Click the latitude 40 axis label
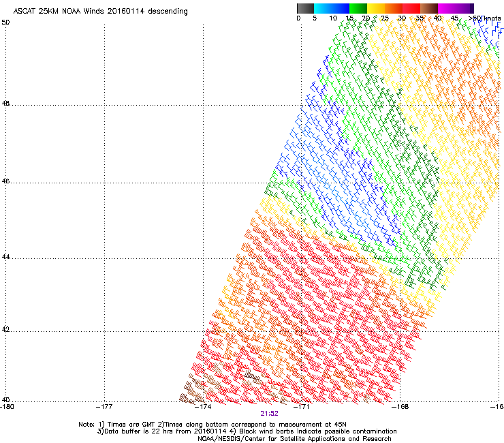The width and height of the screenshot is (504, 443). click(x=5, y=399)
